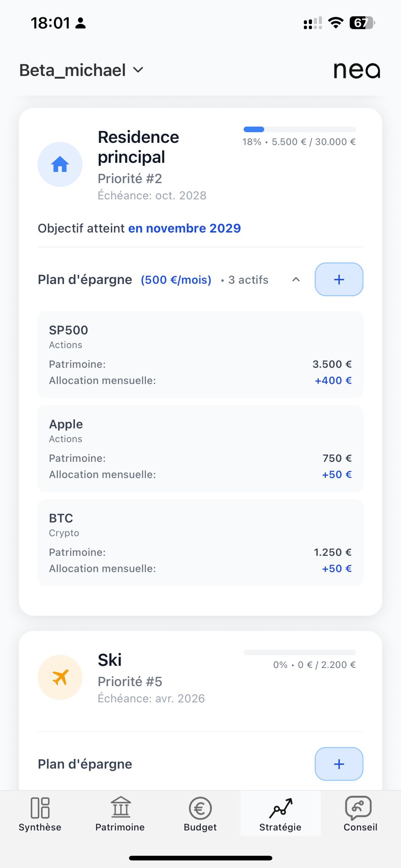This screenshot has width=401, height=868.
Task: Tap the blue house icon of Residence principal
Action: 60,164
